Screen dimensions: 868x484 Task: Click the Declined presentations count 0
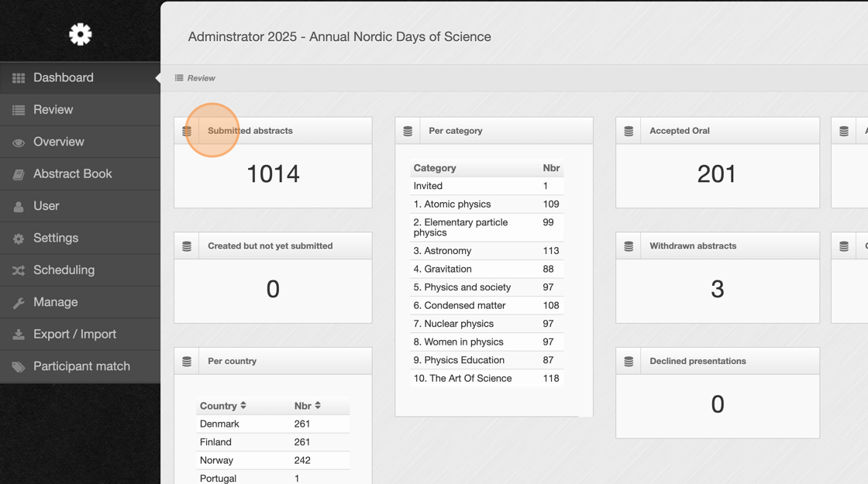click(x=718, y=404)
